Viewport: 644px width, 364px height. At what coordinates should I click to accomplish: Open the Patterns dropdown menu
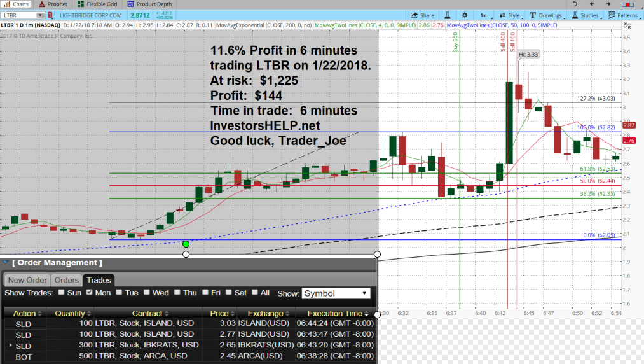tap(623, 15)
